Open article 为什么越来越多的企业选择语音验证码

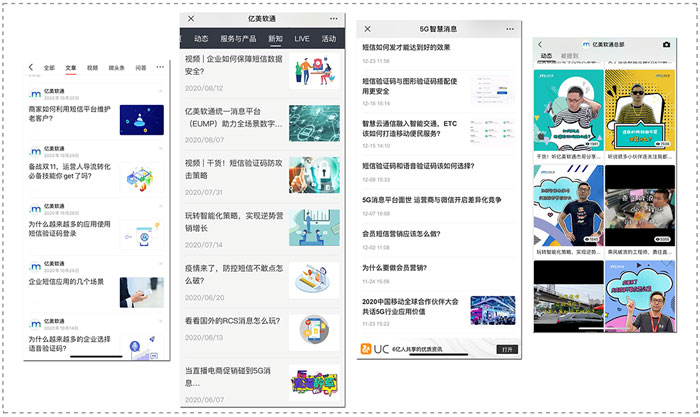(x=70, y=344)
